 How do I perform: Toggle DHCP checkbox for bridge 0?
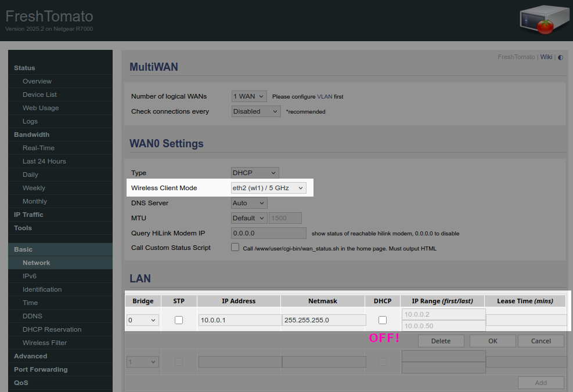click(382, 320)
